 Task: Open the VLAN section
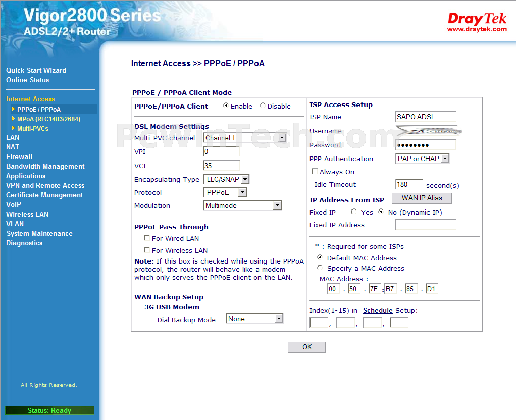15,224
